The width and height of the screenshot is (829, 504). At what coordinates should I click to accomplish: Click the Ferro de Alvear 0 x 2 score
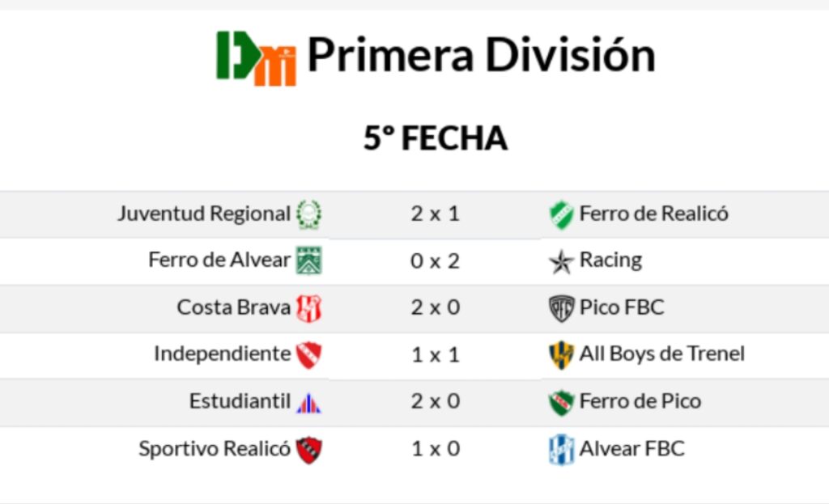click(x=435, y=260)
